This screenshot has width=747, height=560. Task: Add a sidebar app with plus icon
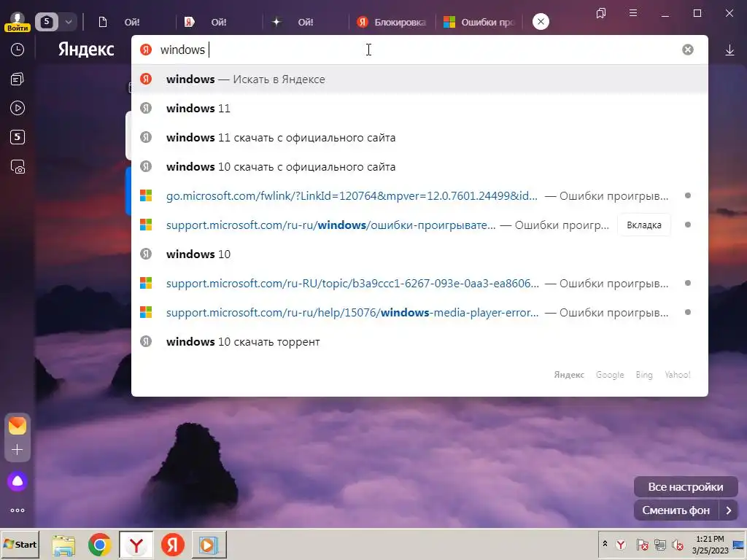[x=18, y=449]
